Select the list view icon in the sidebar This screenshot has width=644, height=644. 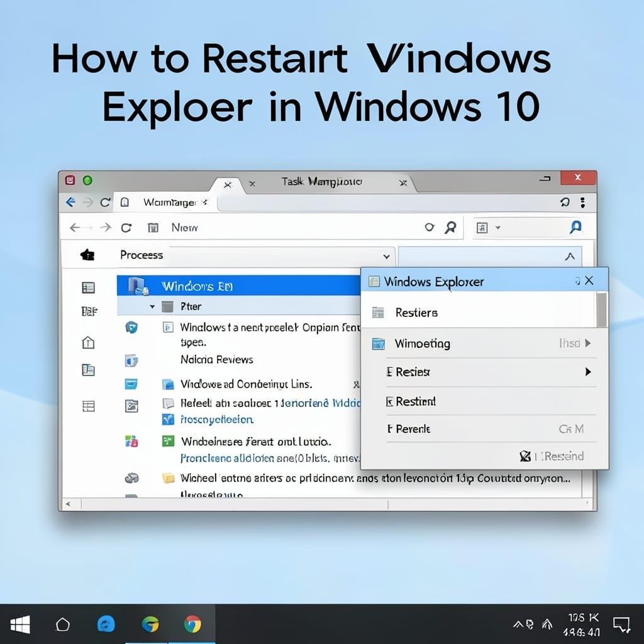pyautogui.click(x=88, y=287)
